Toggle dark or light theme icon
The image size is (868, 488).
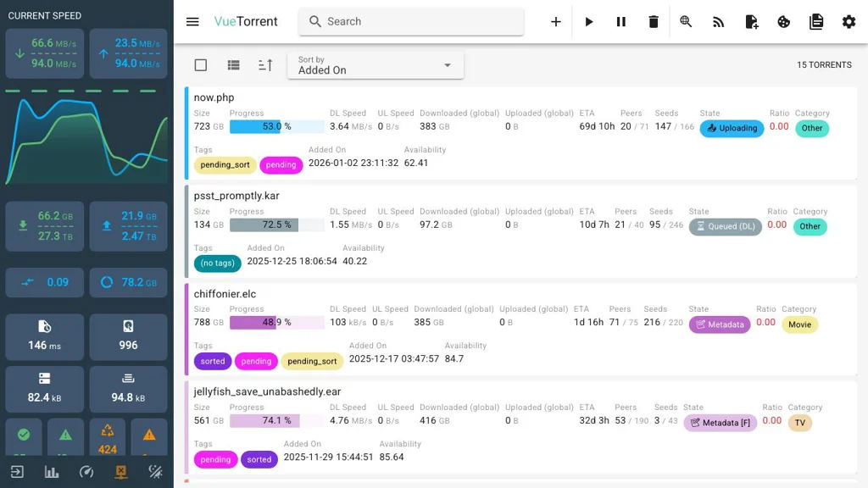click(x=156, y=472)
